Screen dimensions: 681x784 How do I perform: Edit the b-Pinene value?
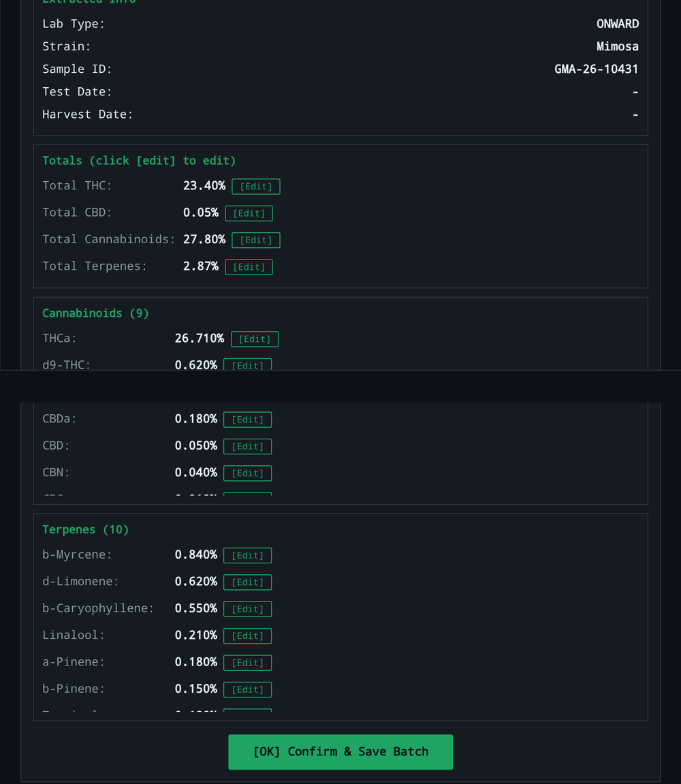click(x=247, y=689)
